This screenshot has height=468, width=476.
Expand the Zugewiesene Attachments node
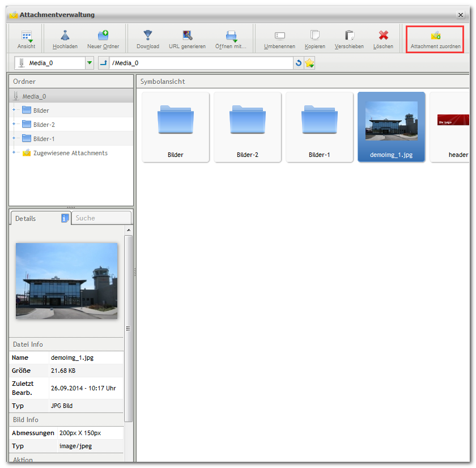(14, 152)
